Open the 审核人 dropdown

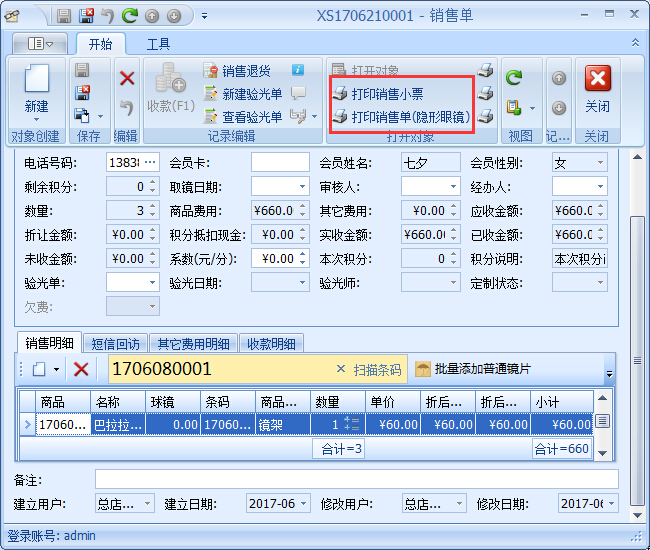[x=454, y=187]
